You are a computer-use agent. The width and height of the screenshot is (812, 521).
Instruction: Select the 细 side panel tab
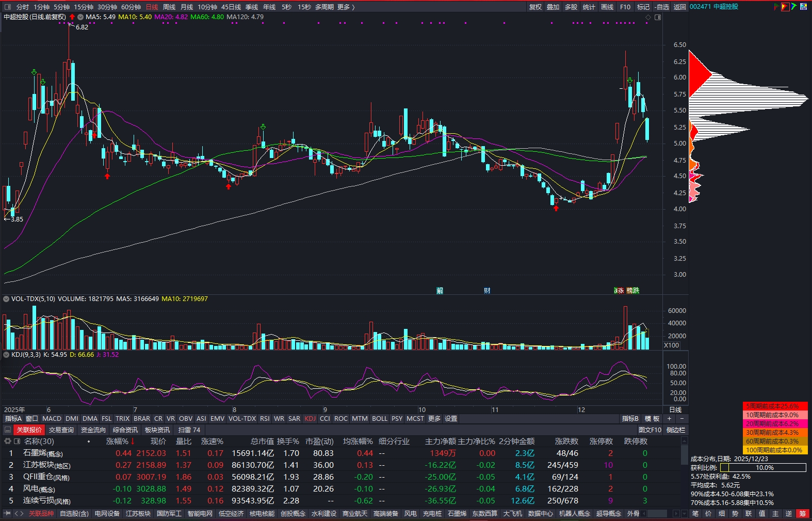pyautogui.click(x=722, y=514)
